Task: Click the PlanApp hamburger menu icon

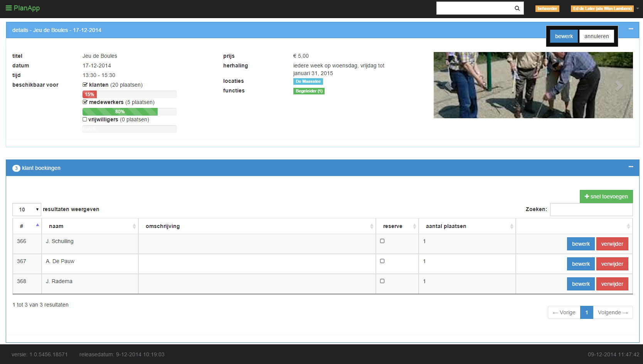Action: [x=8, y=8]
